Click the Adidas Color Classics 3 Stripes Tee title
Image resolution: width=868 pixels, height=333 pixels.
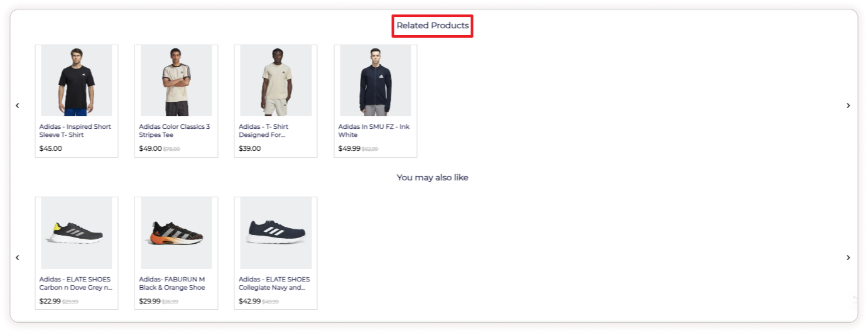(x=174, y=131)
